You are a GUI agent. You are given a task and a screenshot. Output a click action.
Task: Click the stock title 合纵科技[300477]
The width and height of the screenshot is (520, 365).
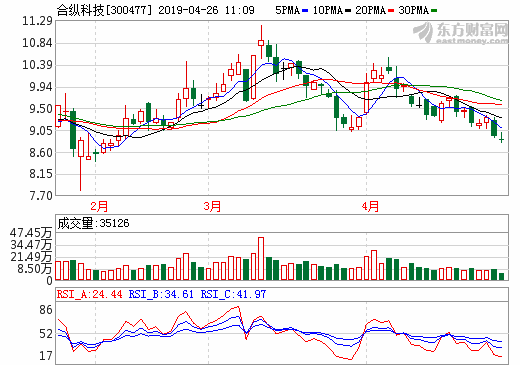point(104,10)
